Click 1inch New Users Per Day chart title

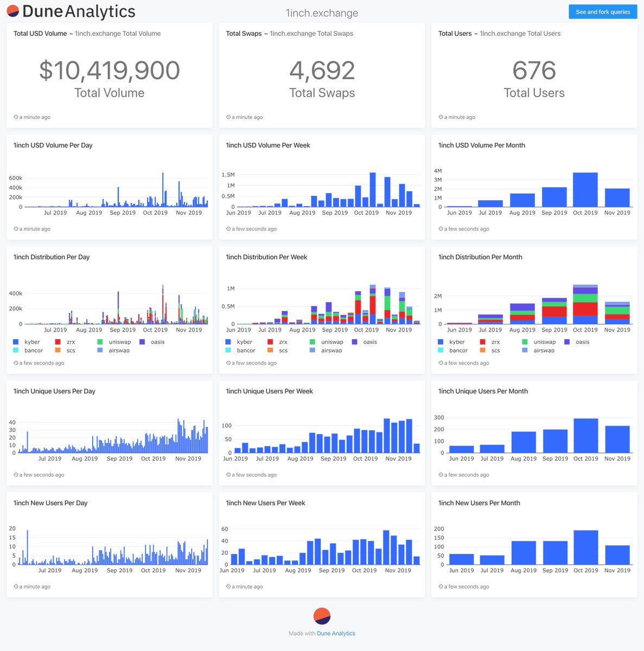50,503
